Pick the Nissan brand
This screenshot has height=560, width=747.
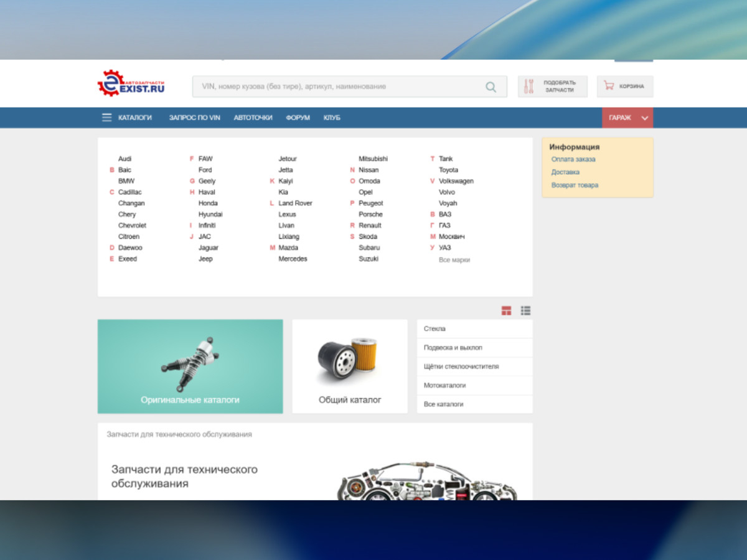point(369,170)
